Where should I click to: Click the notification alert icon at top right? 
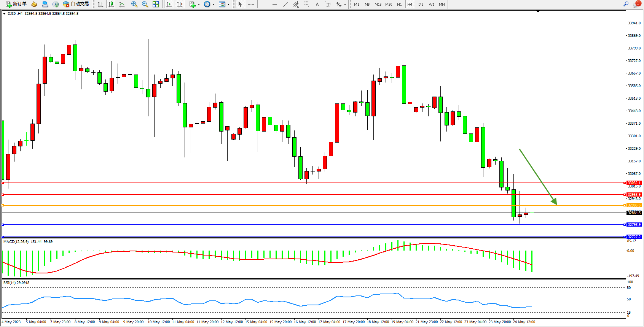pos(637,4)
